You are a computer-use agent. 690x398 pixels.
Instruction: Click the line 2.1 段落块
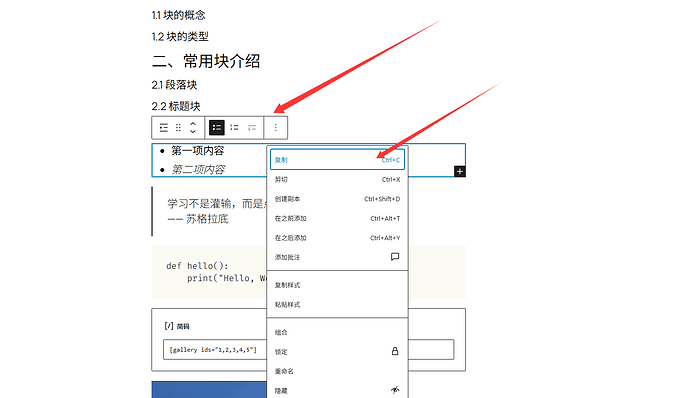coord(174,85)
